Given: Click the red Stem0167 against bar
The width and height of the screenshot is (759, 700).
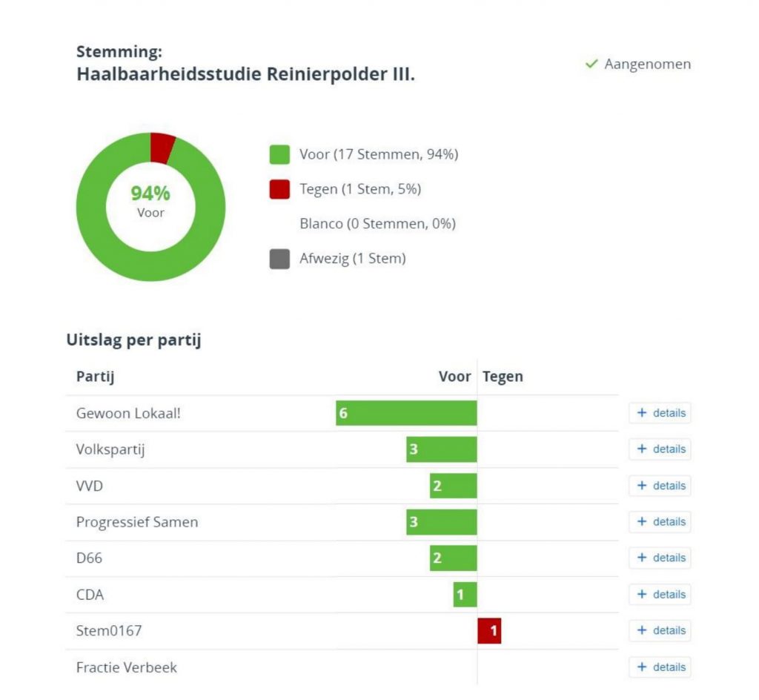Looking at the screenshot, I should pyautogui.click(x=489, y=631).
